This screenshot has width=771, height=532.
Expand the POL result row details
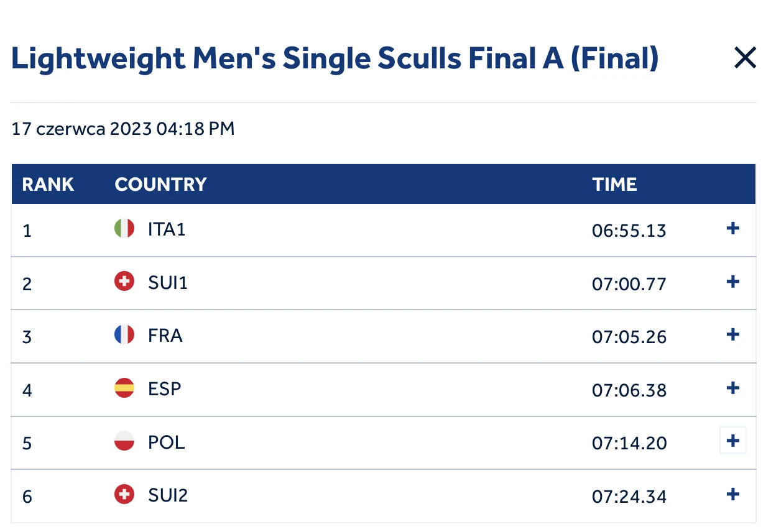click(733, 441)
